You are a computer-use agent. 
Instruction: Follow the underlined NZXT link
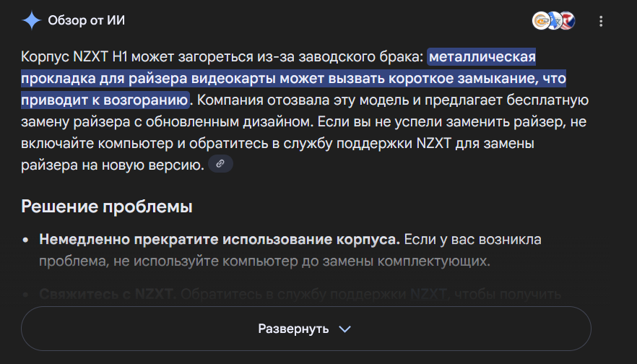coord(430,293)
